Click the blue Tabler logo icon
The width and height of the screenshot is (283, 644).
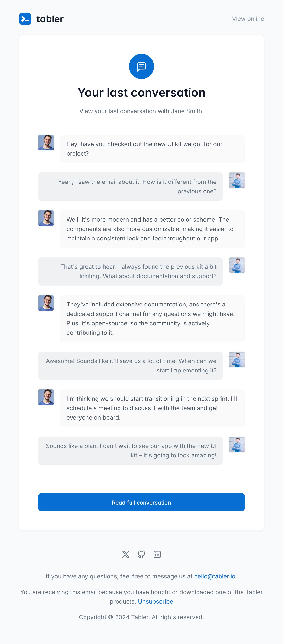point(25,19)
